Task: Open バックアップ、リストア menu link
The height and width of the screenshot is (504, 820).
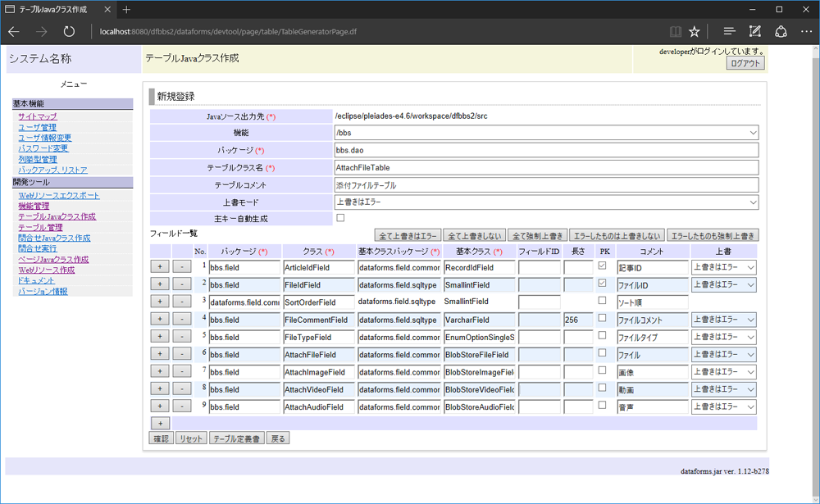Action: tap(52, 170)
